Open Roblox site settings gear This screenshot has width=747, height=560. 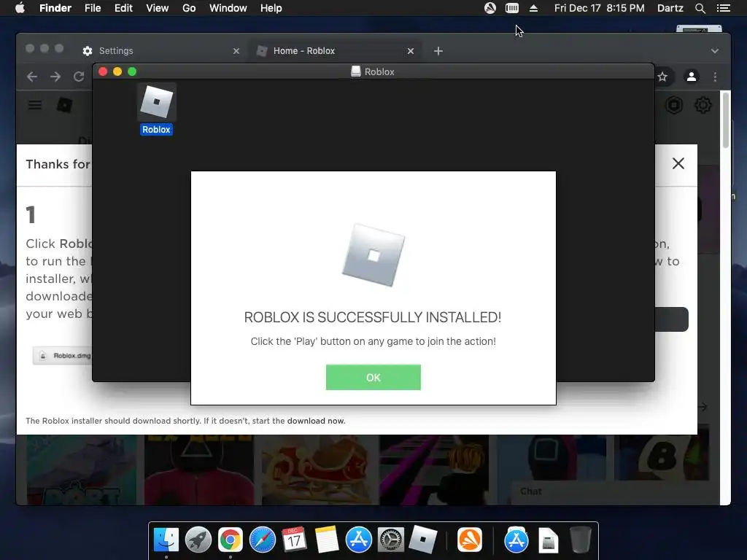pyautogui.click(x=703, y=105)
